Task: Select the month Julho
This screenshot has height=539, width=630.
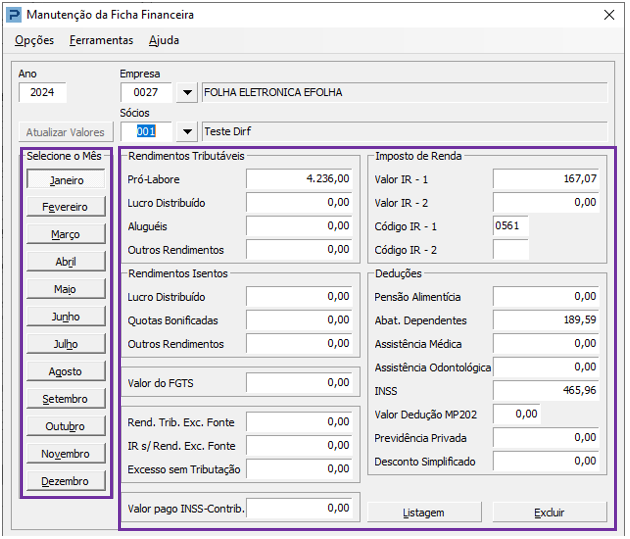Action: (66, 344)
